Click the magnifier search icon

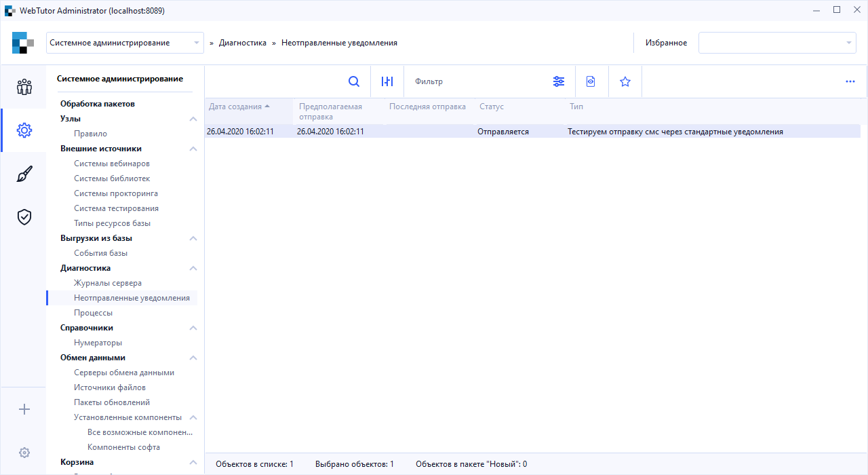354,81
